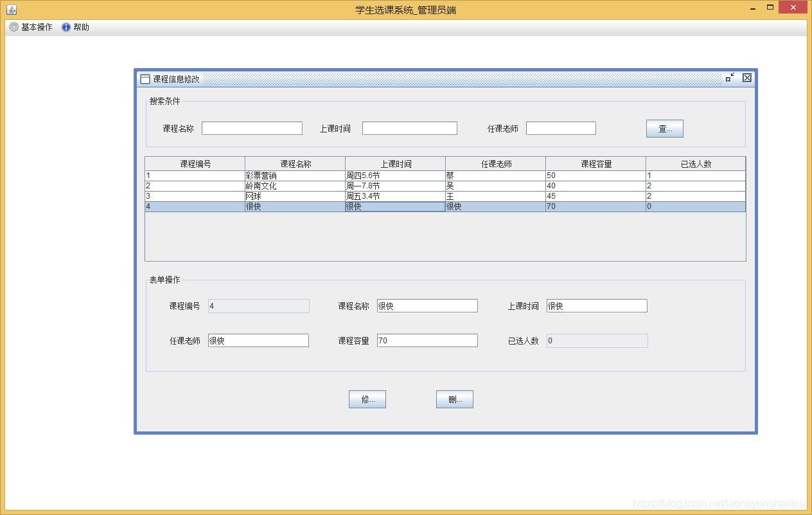Click the 任课老师 column header
The height and width of the screenshot is (515, 812).
(x=496, y=164)
